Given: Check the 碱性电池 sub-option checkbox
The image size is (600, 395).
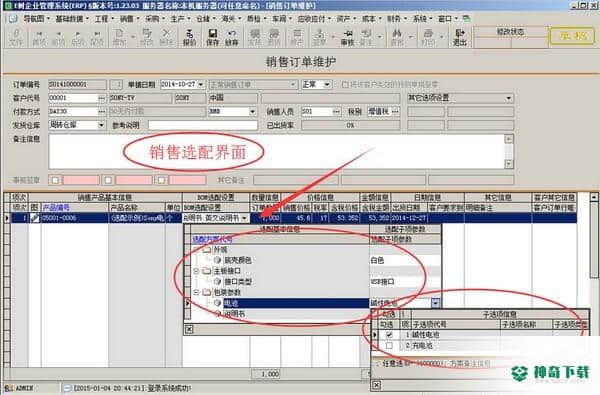Looking at the screenshot, I should pyautogui.click(x=389, y=335).
